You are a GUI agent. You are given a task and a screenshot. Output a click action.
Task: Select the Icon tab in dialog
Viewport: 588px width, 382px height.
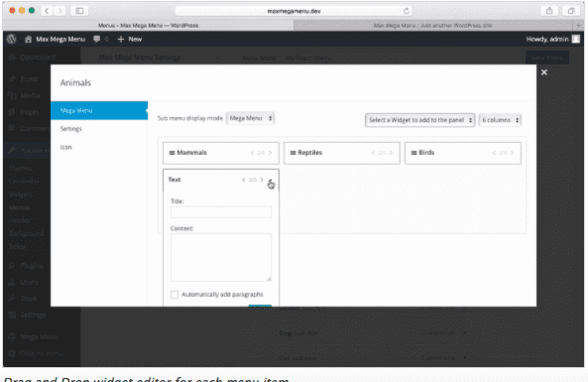pos(65,147)
